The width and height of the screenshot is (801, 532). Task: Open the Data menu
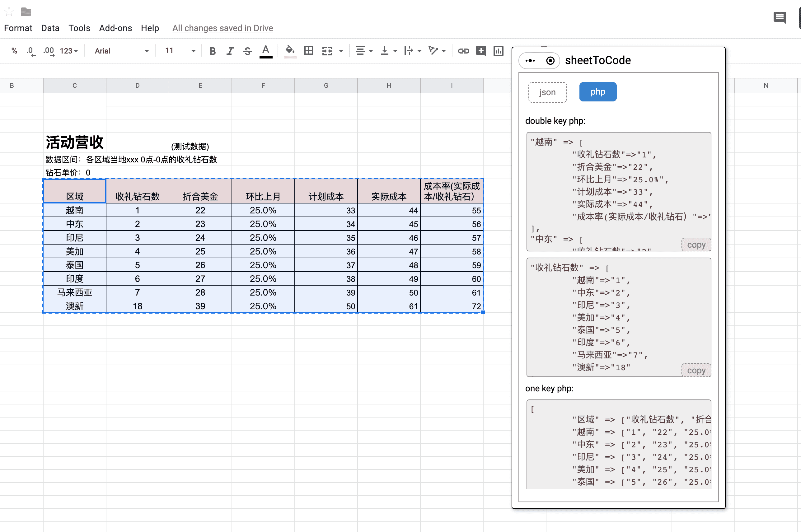[50, 28]
